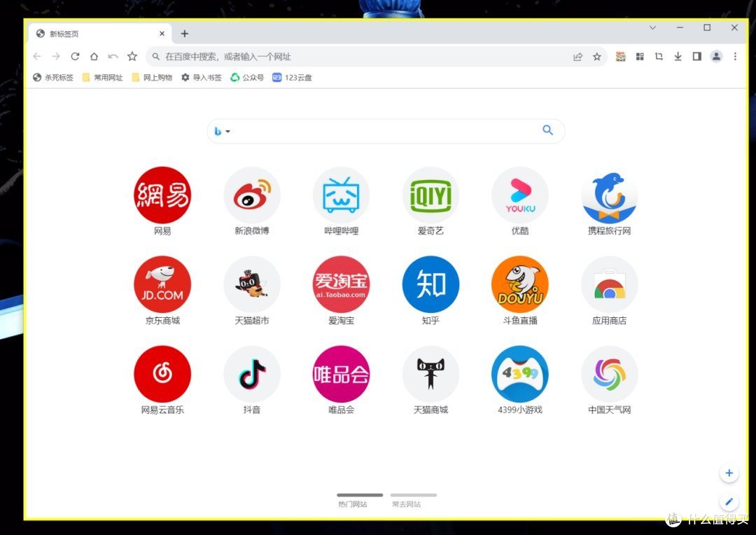
Task: Open the 京东商城 JD.COM tile
Action: point(162,284)
